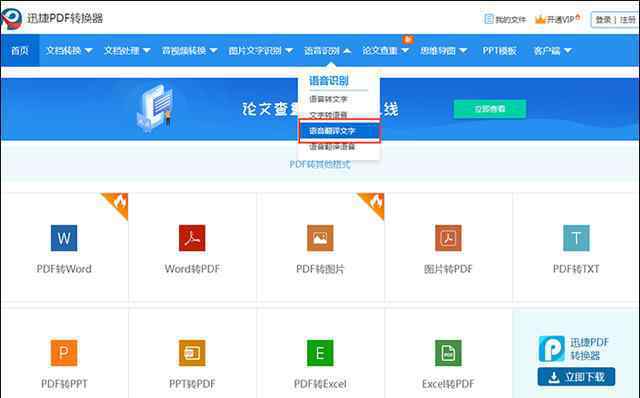Choose the Excel转PDF icon
Image resolution: width=640 pixels, height=398 pixels.
click(448, 353)
